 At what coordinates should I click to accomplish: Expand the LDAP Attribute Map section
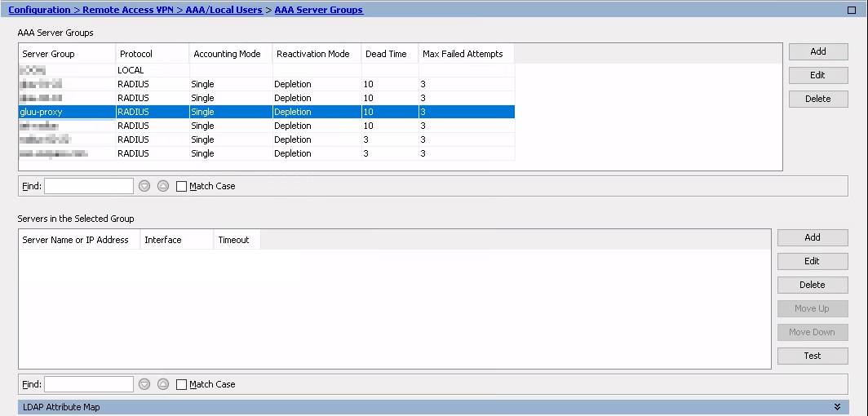837,406
